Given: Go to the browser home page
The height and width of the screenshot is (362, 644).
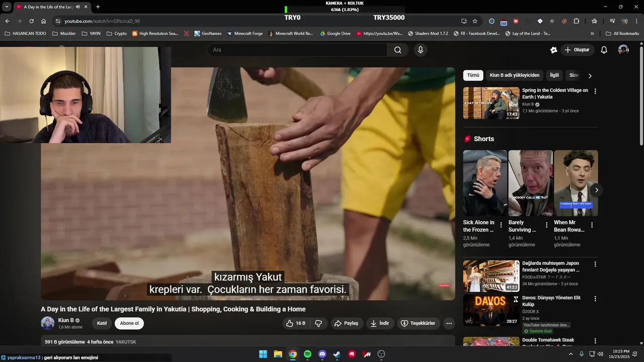Looking at the screenshot, I should click(44, 21).
